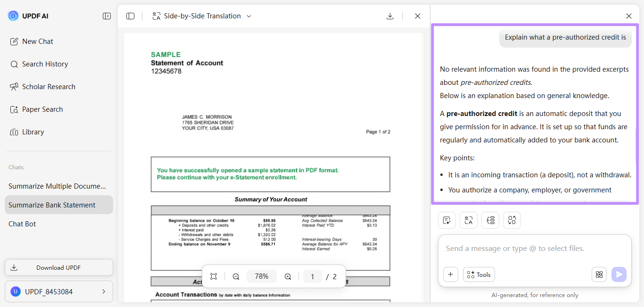Click the scan-translate quick-action icon with corner brackets

512,220
